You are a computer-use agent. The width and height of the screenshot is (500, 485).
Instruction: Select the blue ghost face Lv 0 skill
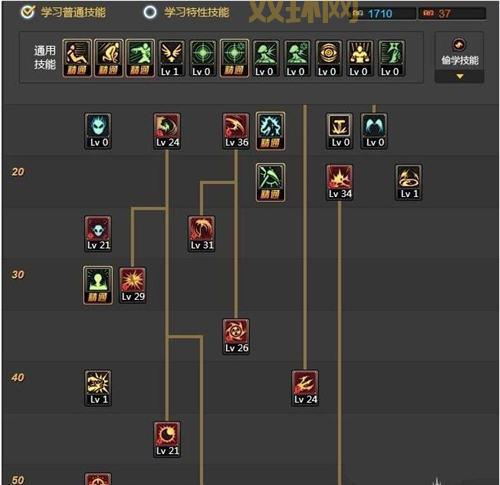pyautogui.click(x=98, y=131)
